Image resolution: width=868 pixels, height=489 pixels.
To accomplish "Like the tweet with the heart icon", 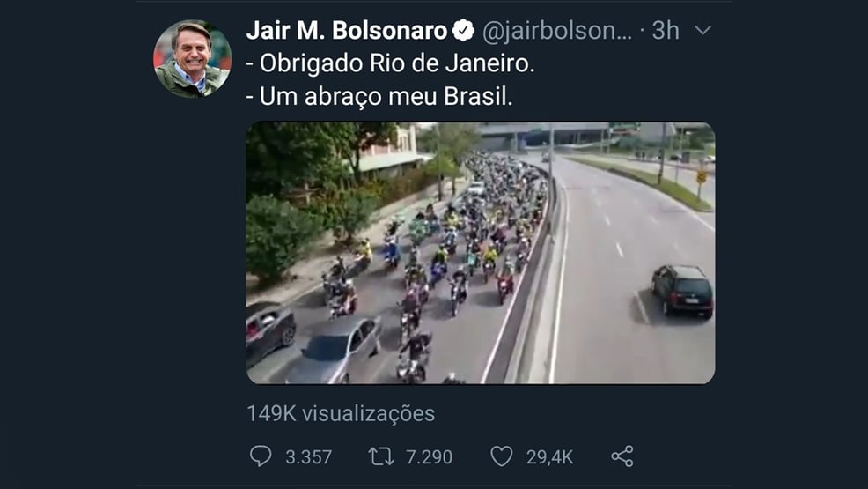I will (x=502, y=456).
